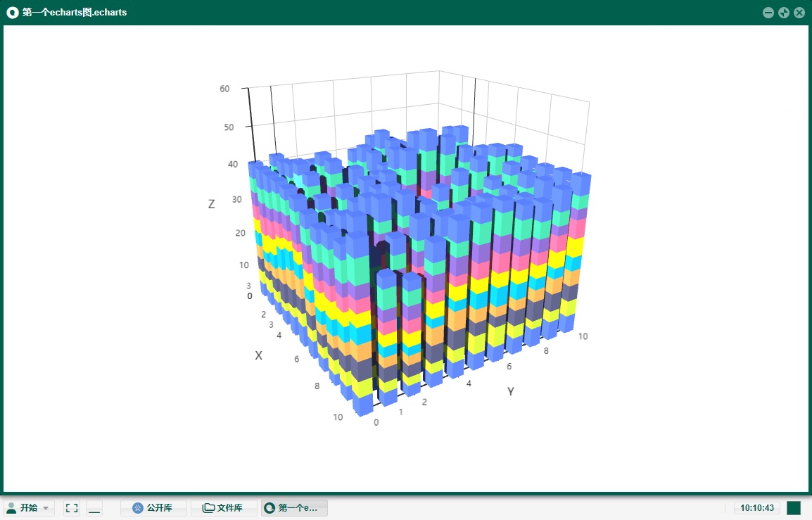This screenshot has height=520, width=812.
Task: Open the 公开库 taskbar item
Action: [153, 508]
